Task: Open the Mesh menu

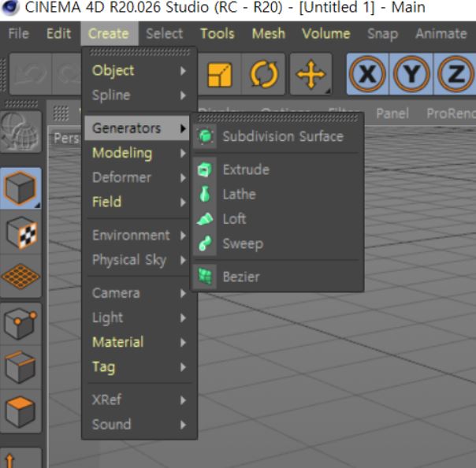Action: pos(269,33)
